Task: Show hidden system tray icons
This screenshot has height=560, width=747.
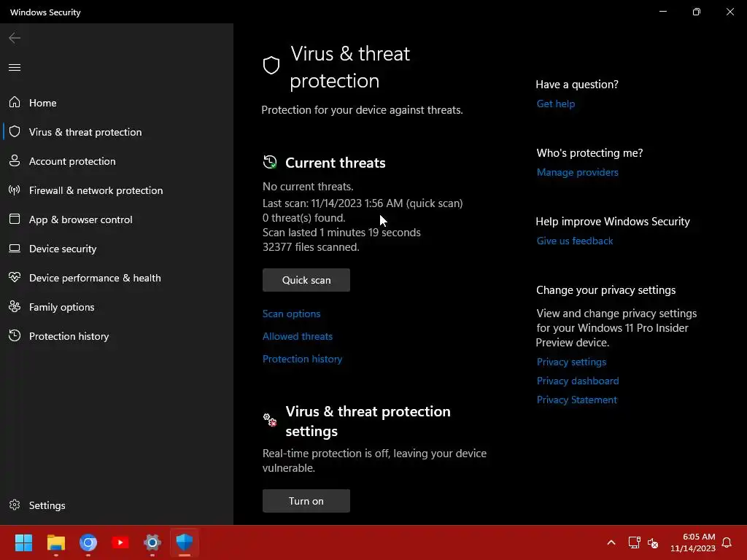Action: [x=611, y=542]
